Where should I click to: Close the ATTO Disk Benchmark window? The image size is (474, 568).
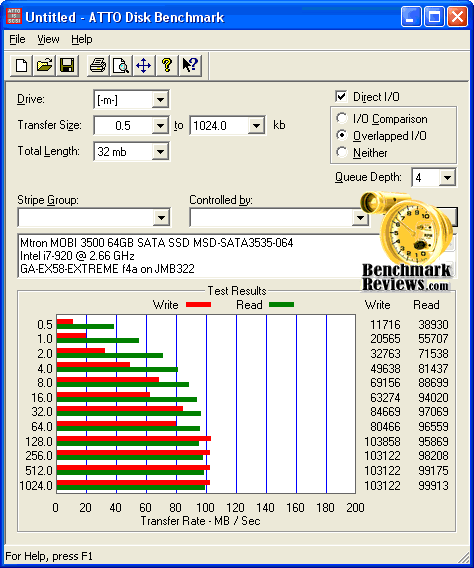click(x=457, y=17)
